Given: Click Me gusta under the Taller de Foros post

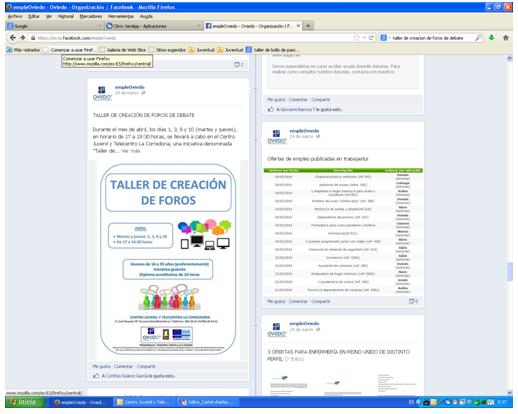Looking at the screenshot, I should 101,366.
